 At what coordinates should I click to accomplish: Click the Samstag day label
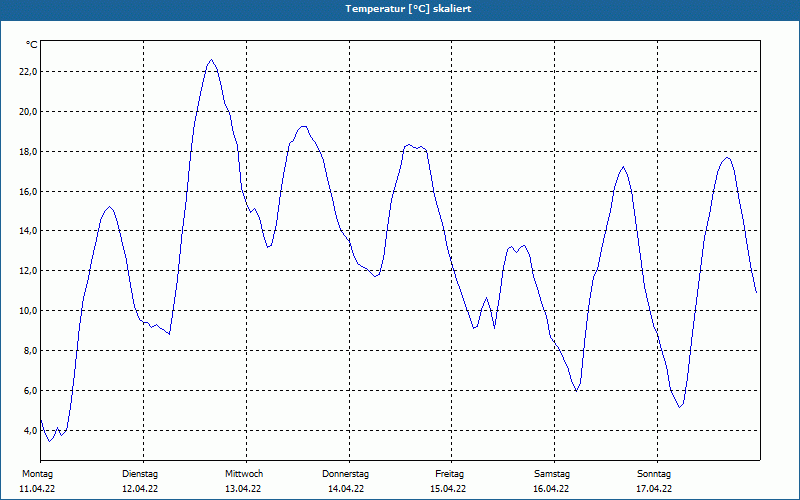[x=552, y=474]
